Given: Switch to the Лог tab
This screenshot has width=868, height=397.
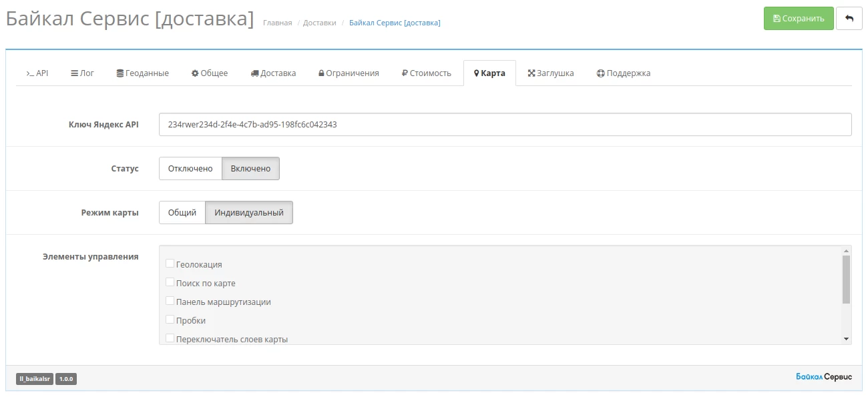Looking at the screenshot, I should 83,73.
